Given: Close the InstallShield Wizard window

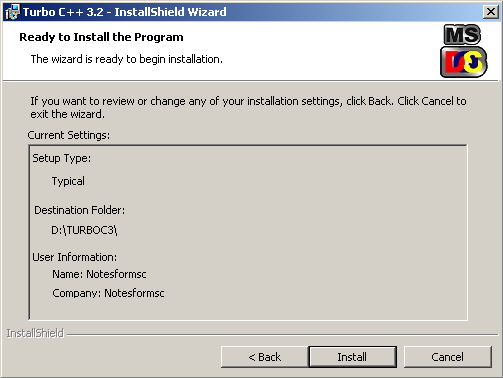Looking at the screenshot, I should click(x=491, y=12).
